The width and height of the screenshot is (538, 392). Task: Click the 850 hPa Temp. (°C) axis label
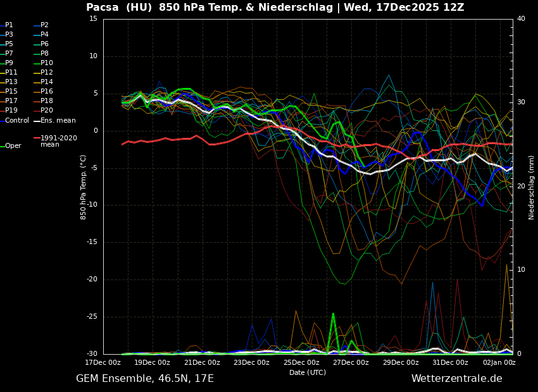(x=84, y=187)
